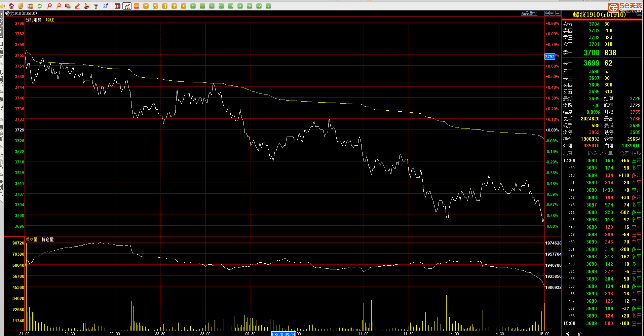Screen dimensions: 644x336
Task: Expand the right panel layout button
Action: [x=558, y=13]
